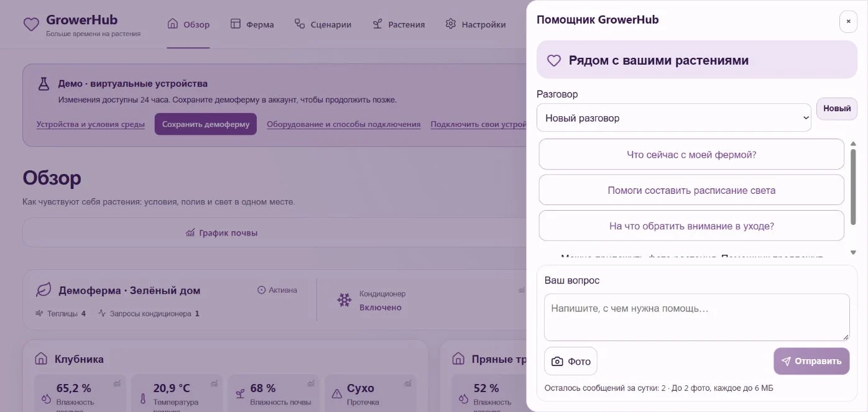Viewport: 868px width, 412px height.
Task: Click the Демоферма · Зелёный дом title
Action: click(129, 290)
